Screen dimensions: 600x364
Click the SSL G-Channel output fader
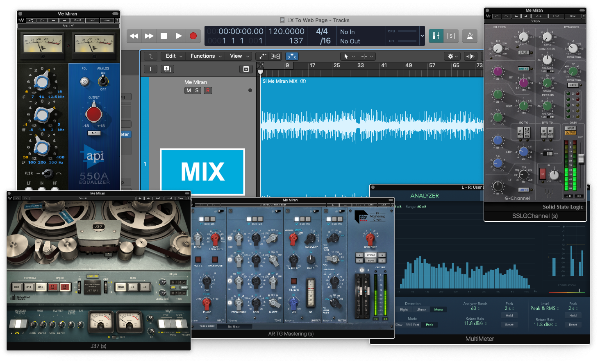(x=581, y=159)
